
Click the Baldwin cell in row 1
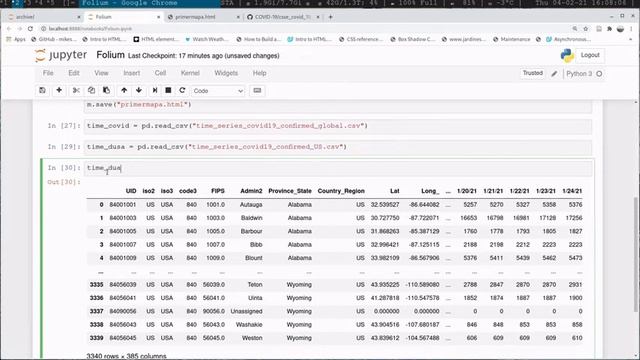coord(252,218)
